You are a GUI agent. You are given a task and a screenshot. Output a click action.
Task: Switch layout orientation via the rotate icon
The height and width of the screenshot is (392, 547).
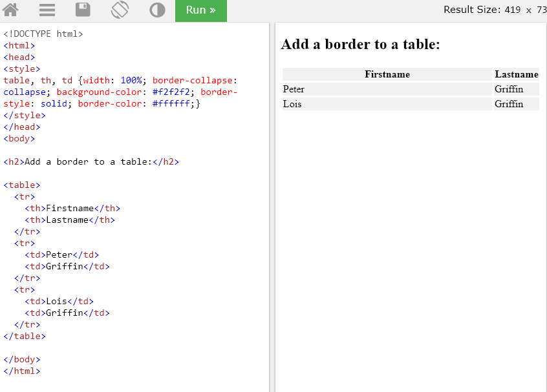point(119,10)
